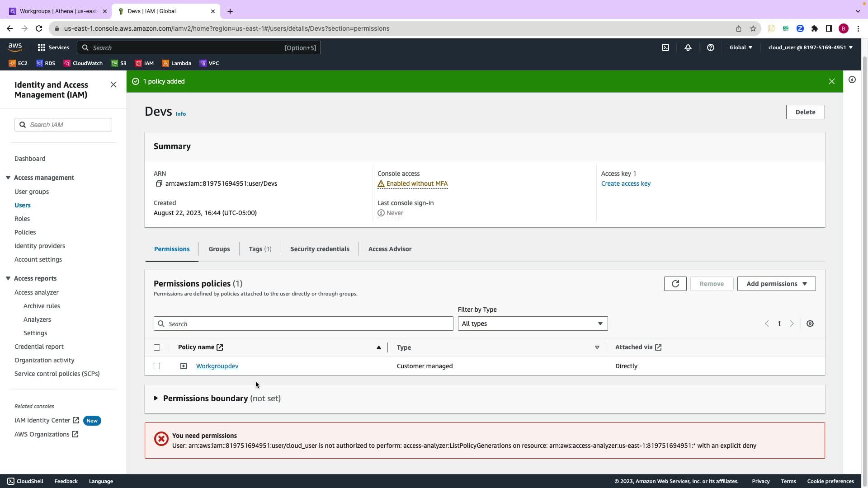Copy the user ARN using copy icon
This screenshot has height=488, width=868.
(159, 183)
